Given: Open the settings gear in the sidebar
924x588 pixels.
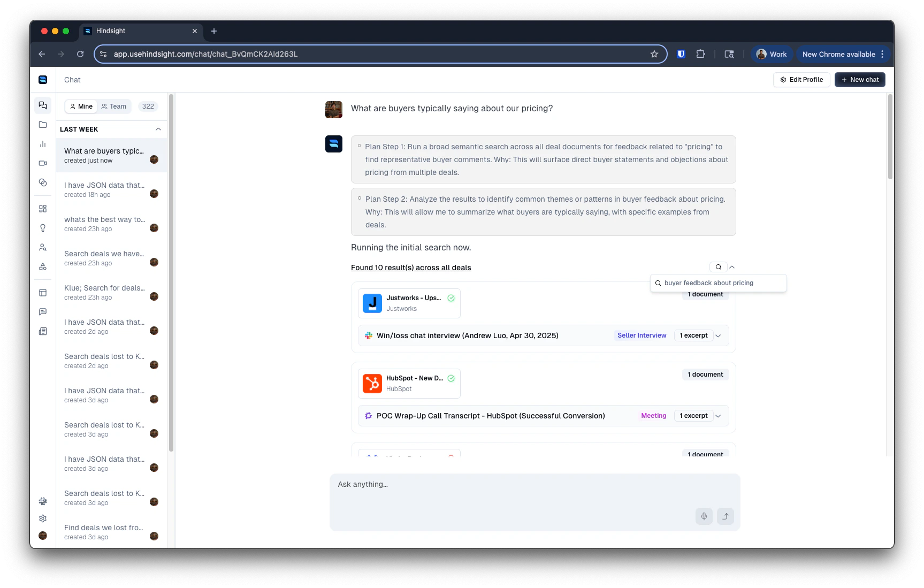Looking at the screenshot, I should pyautogui.click(x=43, y=518).
